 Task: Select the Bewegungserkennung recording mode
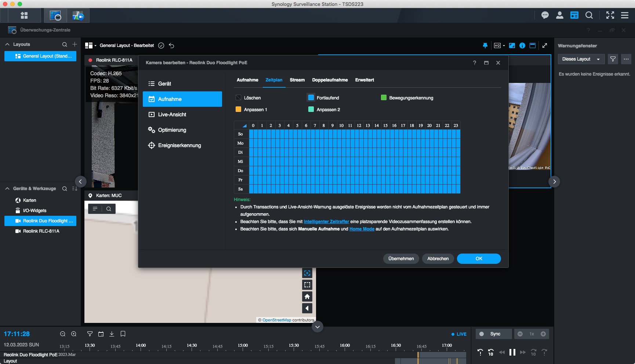(x=384, y=98)
